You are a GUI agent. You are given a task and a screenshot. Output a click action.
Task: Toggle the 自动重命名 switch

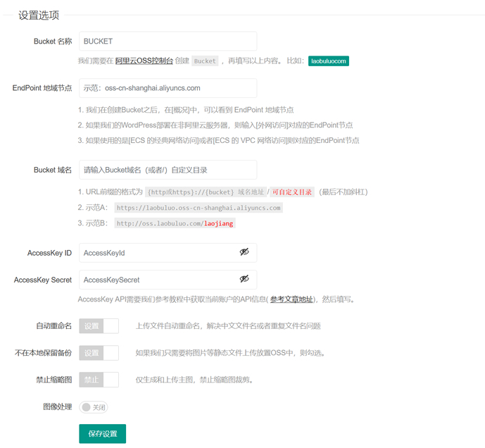pos(99,326)
